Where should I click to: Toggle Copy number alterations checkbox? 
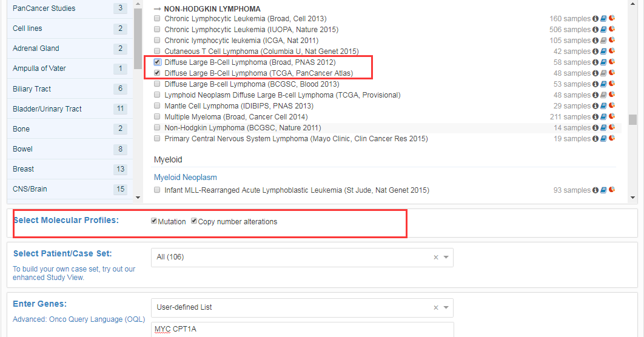[x=194, y=221]
